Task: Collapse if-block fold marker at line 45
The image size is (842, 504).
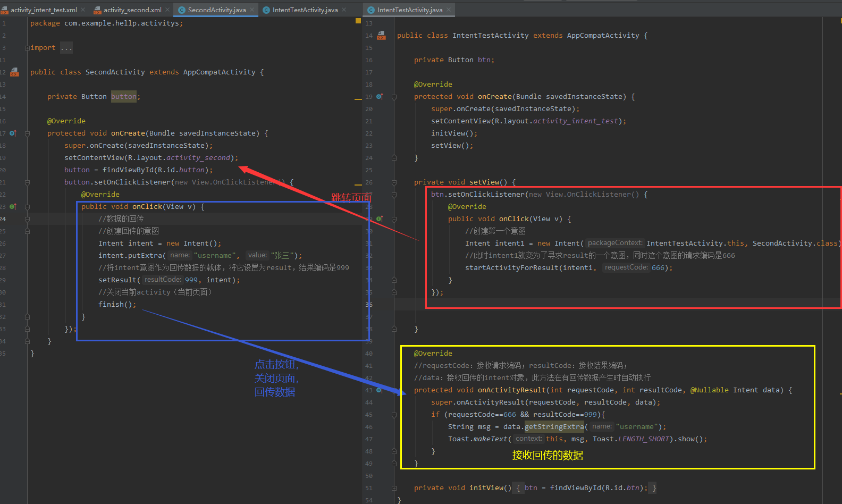Action: coord(394,415)
